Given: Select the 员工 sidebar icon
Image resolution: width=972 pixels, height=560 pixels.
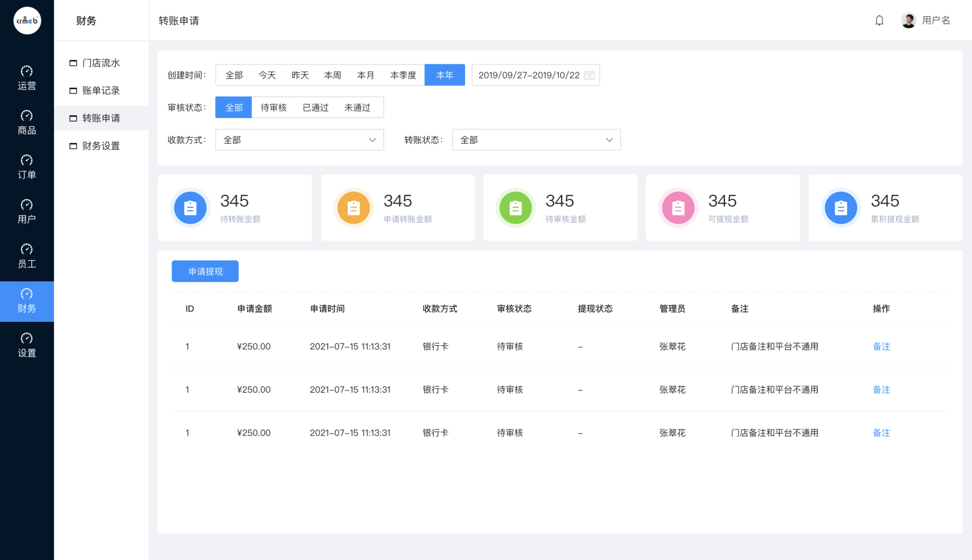Looking at the screenshot, I should tap(27, 249).
